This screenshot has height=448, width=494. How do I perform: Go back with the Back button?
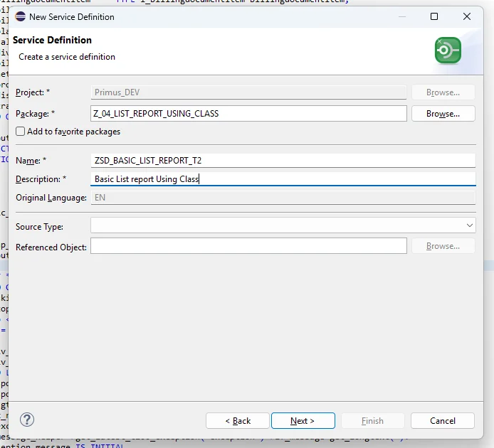pos(238,420)
